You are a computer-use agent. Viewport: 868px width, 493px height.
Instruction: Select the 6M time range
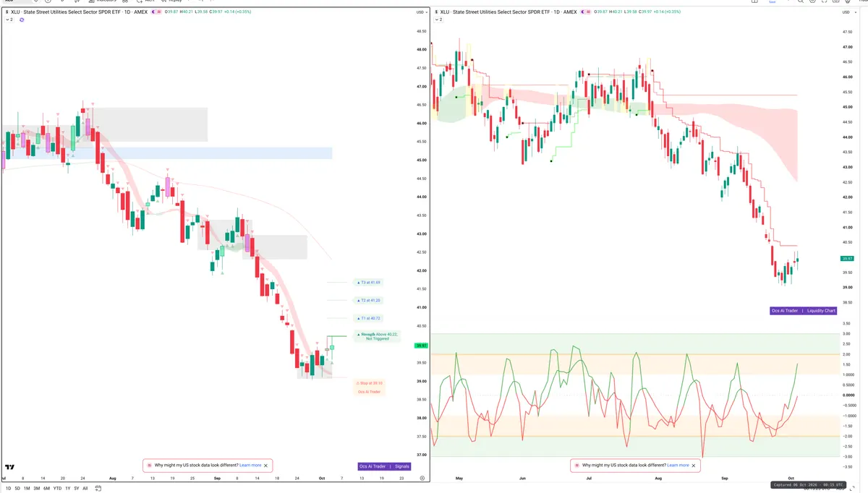click(x=46, y=489)
